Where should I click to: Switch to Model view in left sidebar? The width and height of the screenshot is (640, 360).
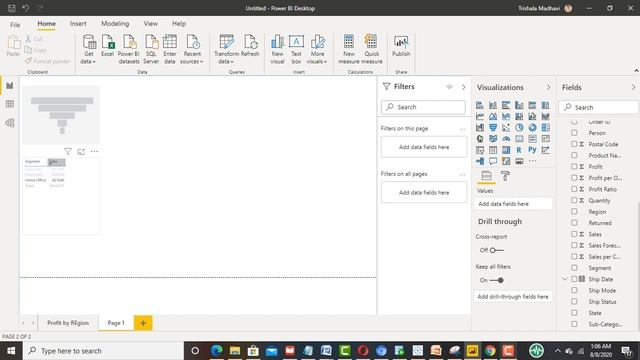tap(10, 122)
